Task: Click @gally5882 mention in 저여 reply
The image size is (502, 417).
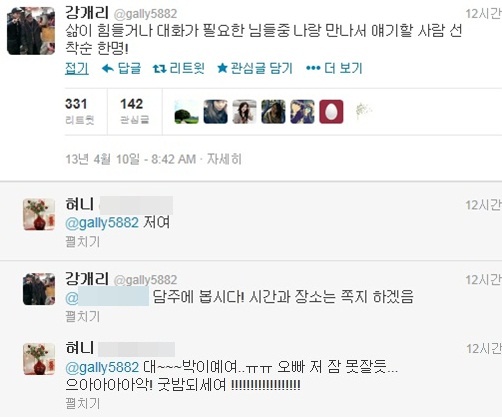Action: [x=102, y=223]
